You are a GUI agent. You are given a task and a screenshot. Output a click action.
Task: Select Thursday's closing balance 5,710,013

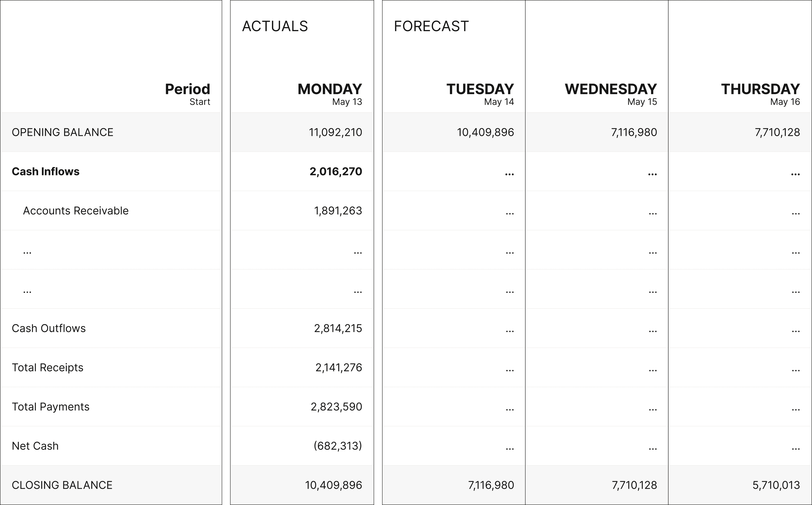pyautogui.click(x=776, y=485)
